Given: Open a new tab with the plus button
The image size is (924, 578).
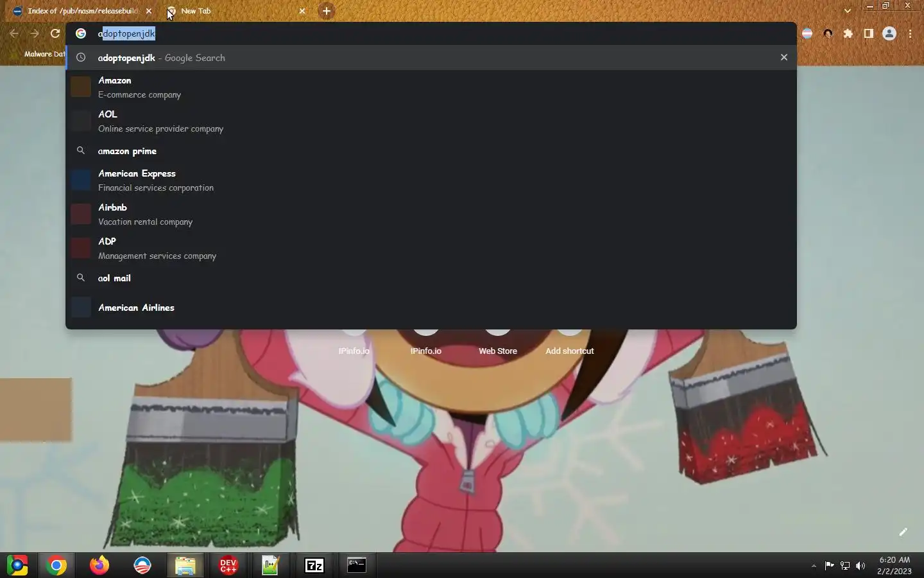Looking at the screenshot, I should 327,11.
